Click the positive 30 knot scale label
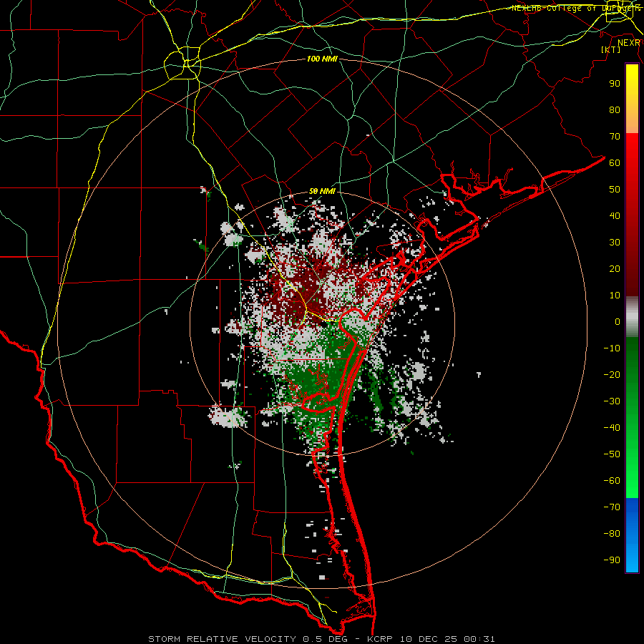Image resolution: width=644 pixels, height=644 pixels. click(x=615, y=243)
